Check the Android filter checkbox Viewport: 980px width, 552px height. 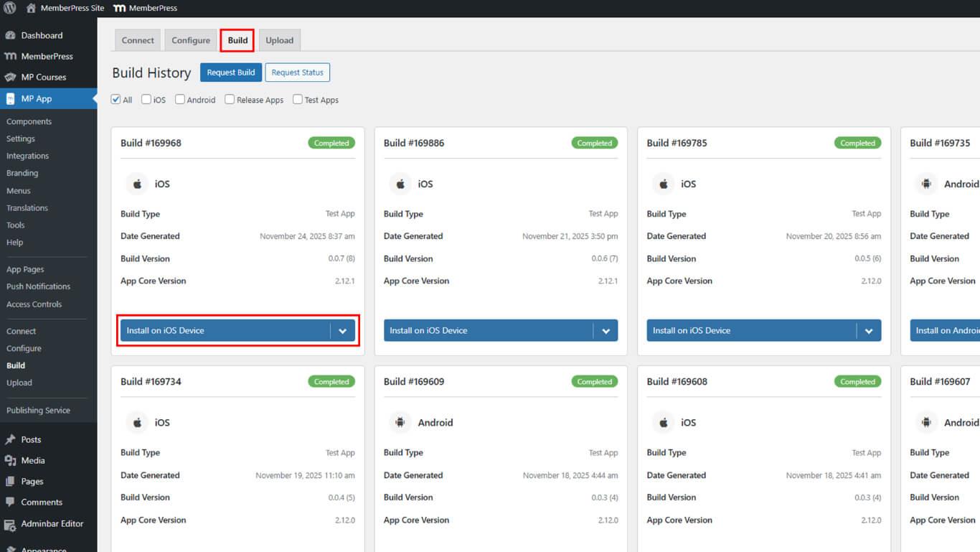tap(180, 100)
